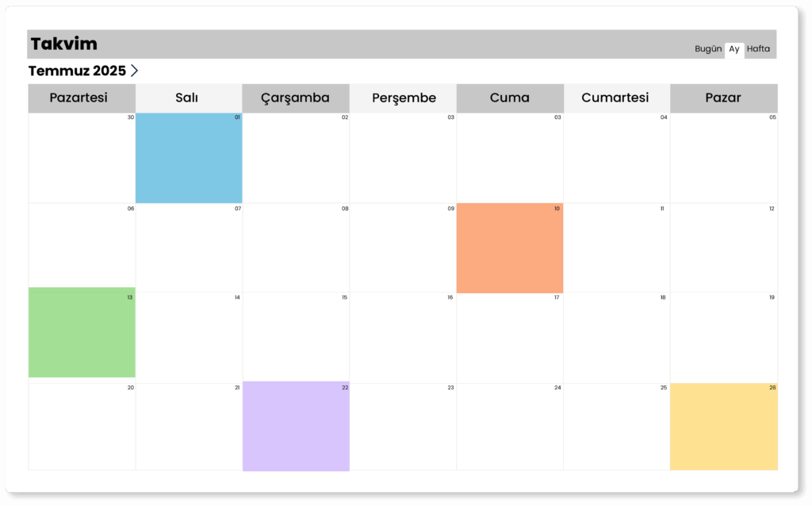Click the Perşembe column header
This screenshot has width=812, height=505.
coord(404,98)
